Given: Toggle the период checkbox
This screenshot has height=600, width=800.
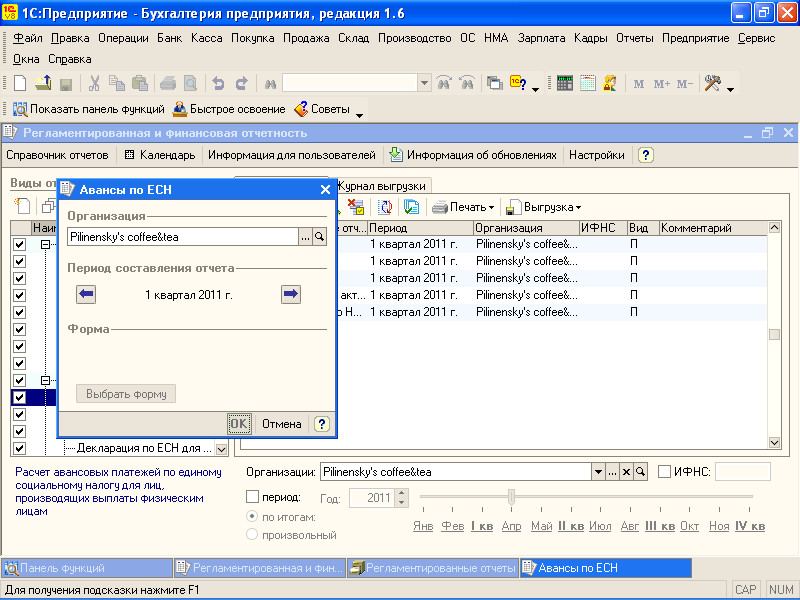Looking at the screenshot, I should 253,496.
